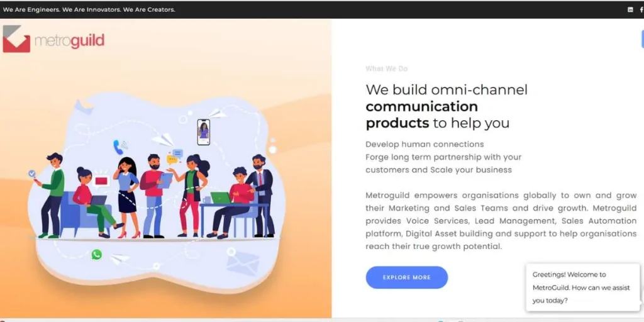Click the Explore More button
This screenshot has height=322, width=644.
click(x=407, y=277)
